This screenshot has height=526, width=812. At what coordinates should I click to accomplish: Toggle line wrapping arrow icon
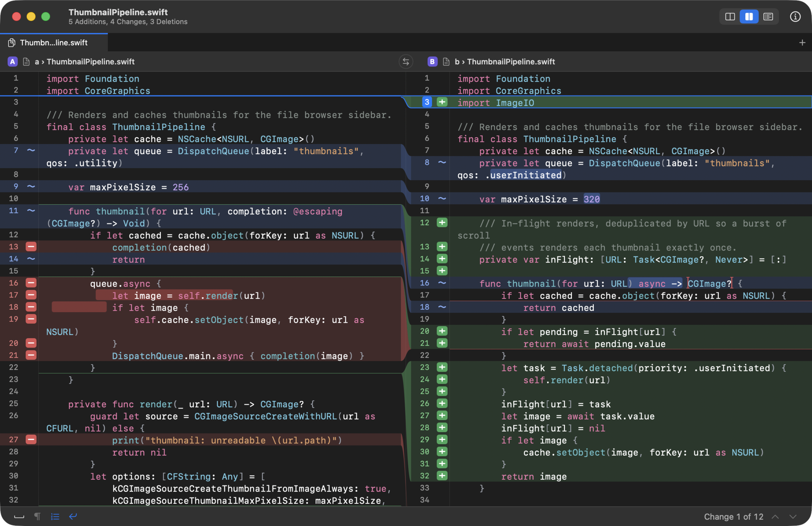(73, 516)
